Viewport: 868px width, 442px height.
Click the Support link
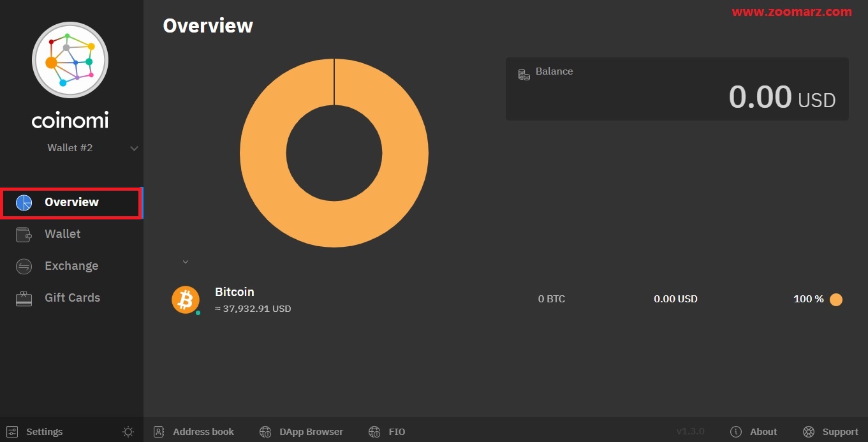(841, 432)
